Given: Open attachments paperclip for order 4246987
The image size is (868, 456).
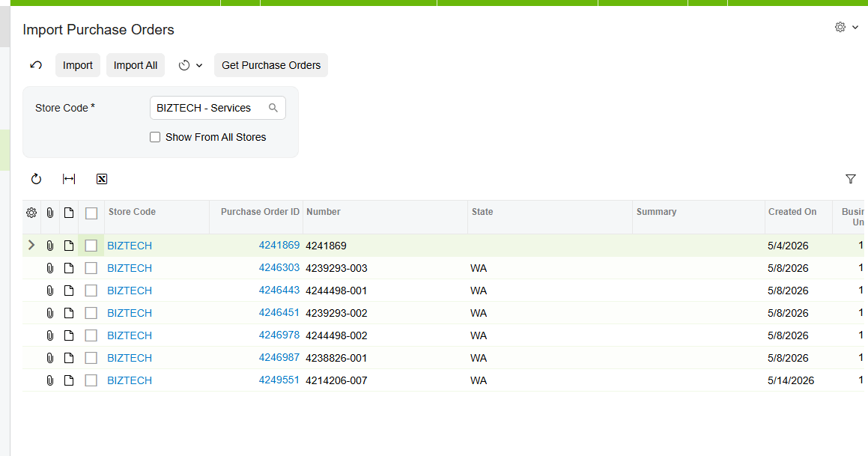Looking at the screenshot, I should point(50,358).
